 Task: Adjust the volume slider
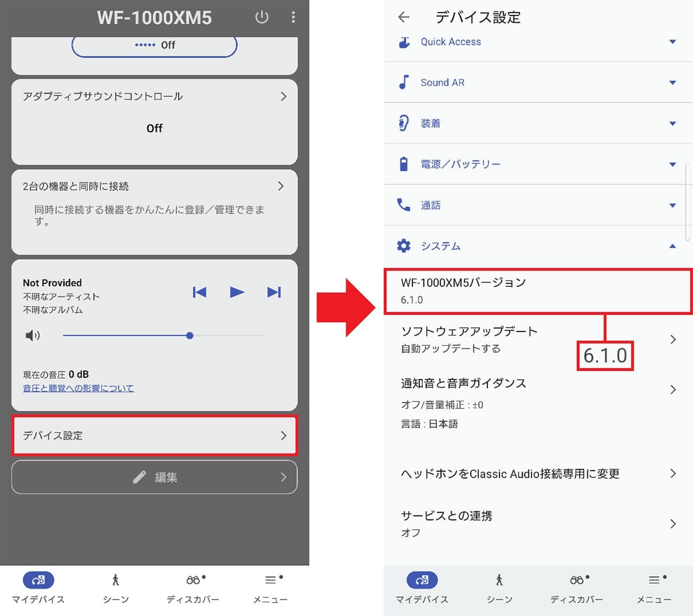tap(189, 335)
